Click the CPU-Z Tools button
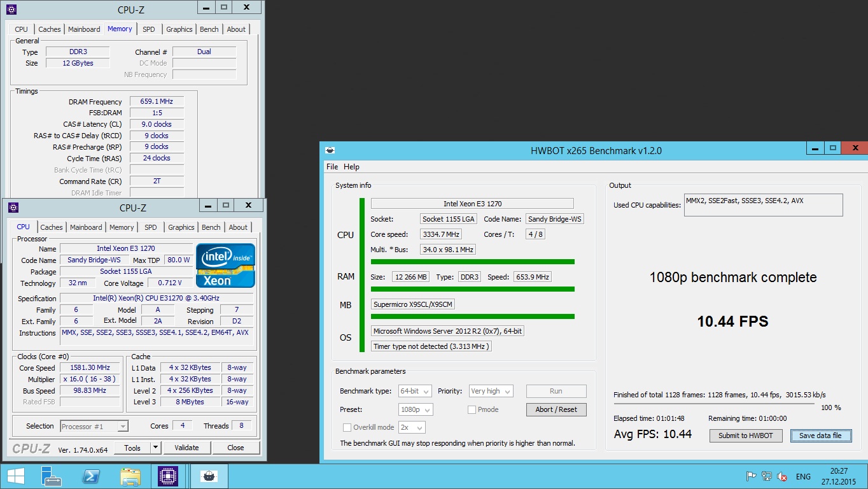 click(x=132, y=448)
